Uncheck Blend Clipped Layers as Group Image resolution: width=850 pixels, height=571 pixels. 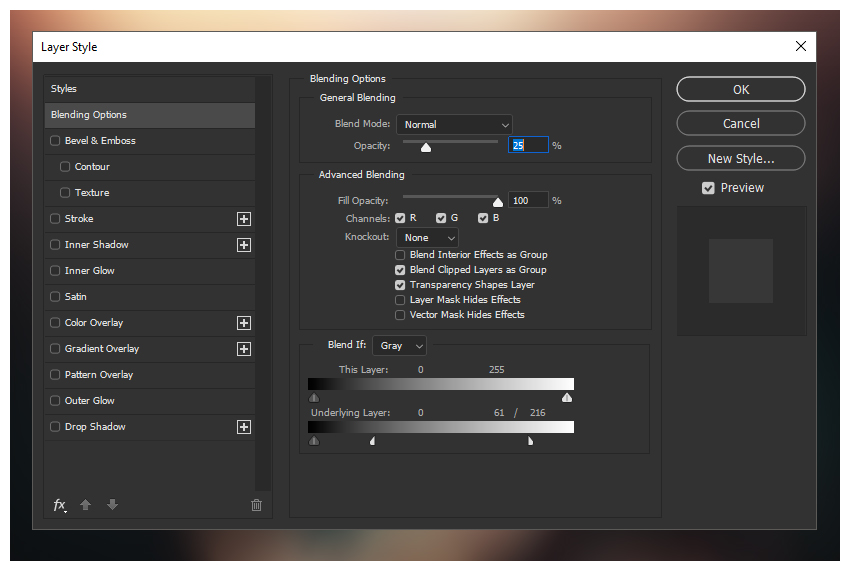(400, 270)
